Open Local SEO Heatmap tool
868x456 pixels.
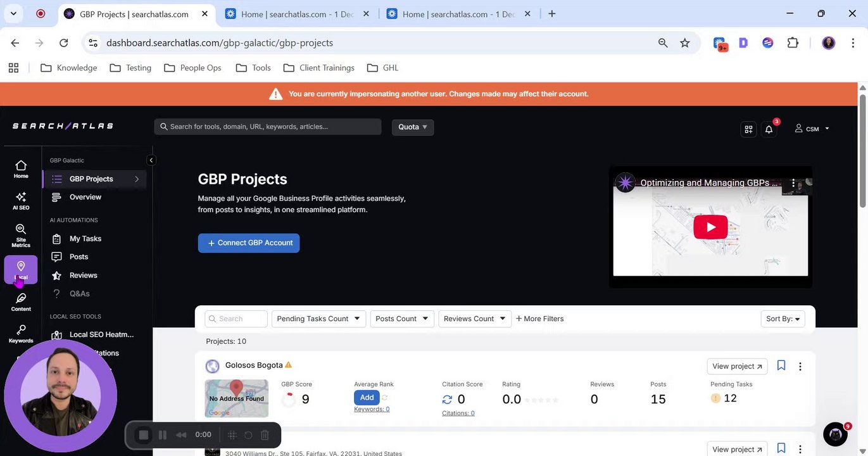pos(101,334)
